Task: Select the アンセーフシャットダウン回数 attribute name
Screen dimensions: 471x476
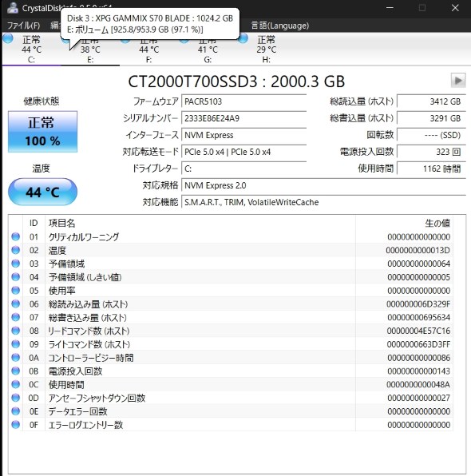Action: pyautogui.click(x=97, y=398)
